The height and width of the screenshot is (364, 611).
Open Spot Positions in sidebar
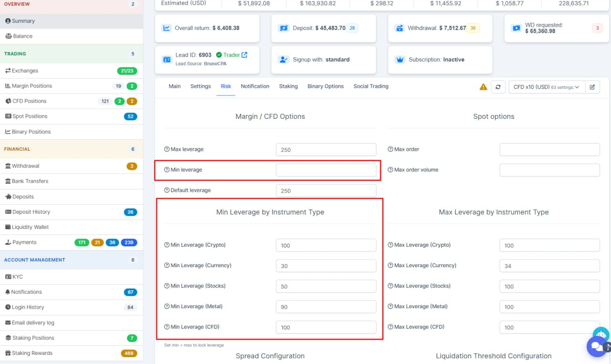(x=71, y=116)
